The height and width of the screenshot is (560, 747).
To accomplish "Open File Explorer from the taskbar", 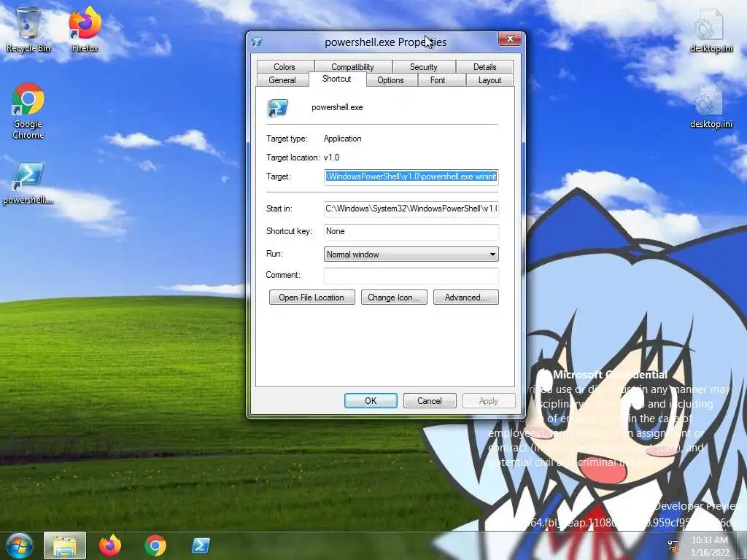I will pos(65,545).
